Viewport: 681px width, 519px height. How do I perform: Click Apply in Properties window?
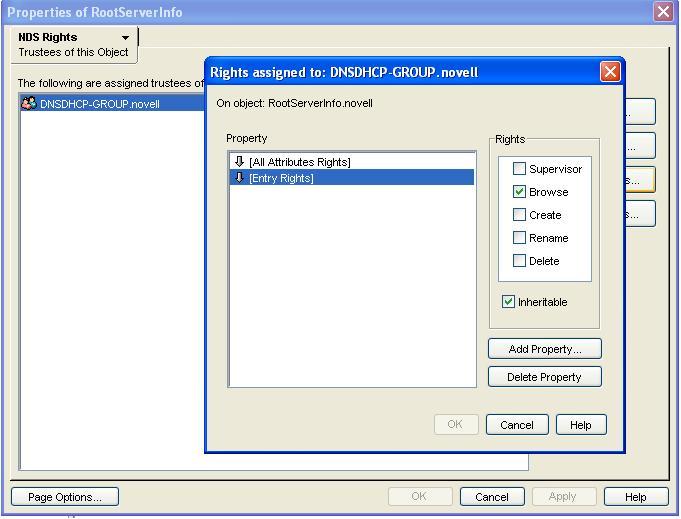[x=563, y=496]
